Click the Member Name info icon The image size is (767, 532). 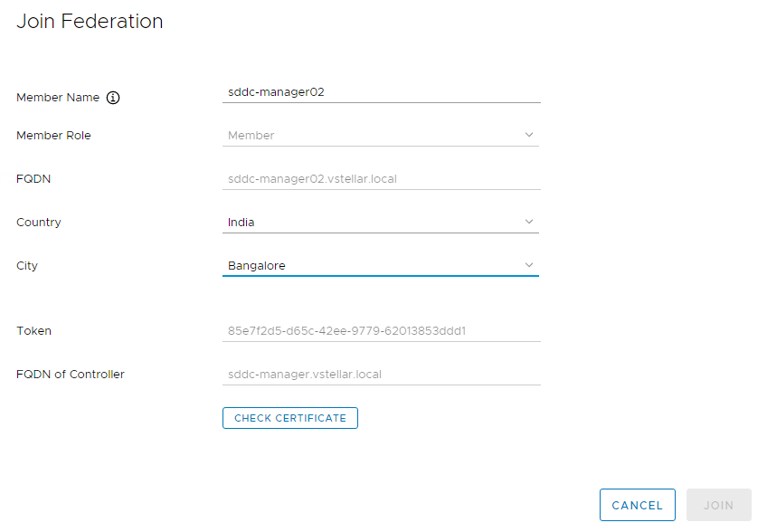pyautogui.click(x=113, y=98)
